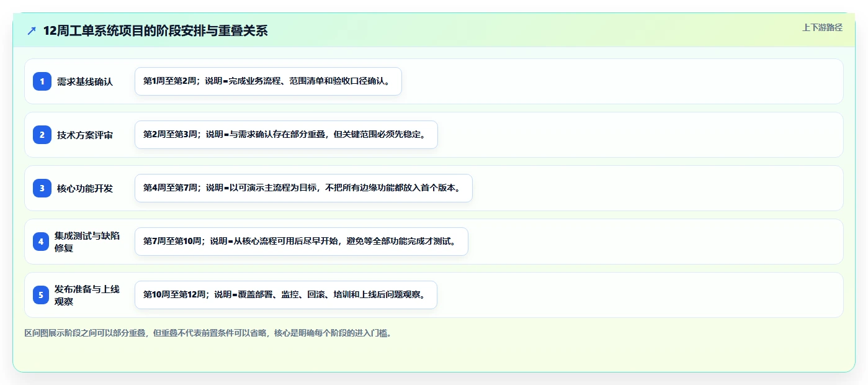Click the 第2周至第3周 description box
This screenshot has height=385, width=868.
(x=286, y=135)
